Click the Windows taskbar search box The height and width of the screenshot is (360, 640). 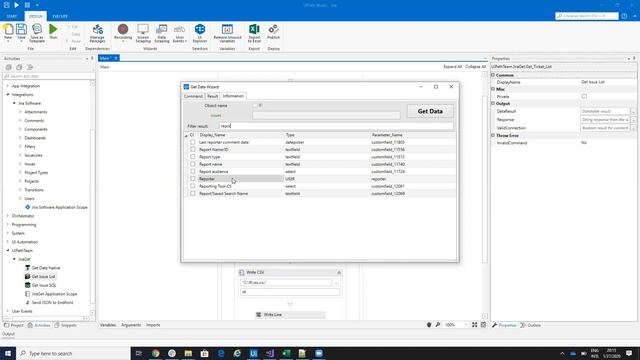point(73,353)
